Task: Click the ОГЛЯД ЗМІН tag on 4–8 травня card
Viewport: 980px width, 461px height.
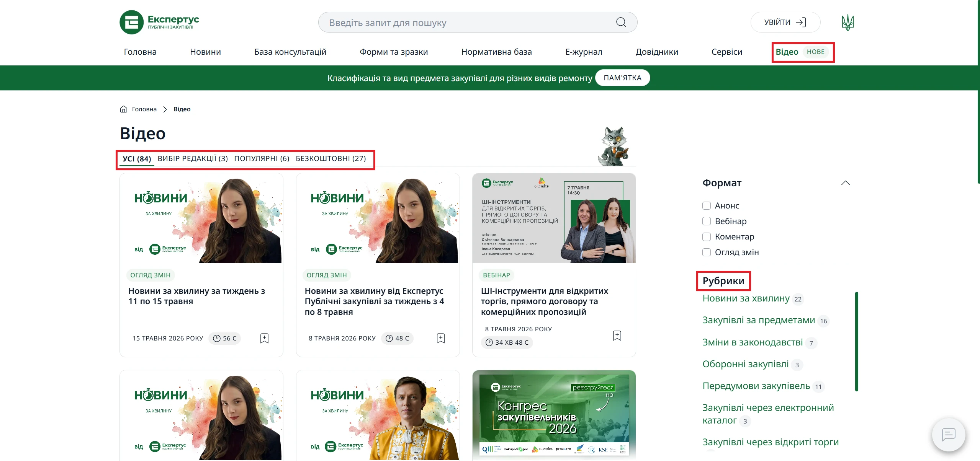Action: pyautogui.click(x=327, y=275)
